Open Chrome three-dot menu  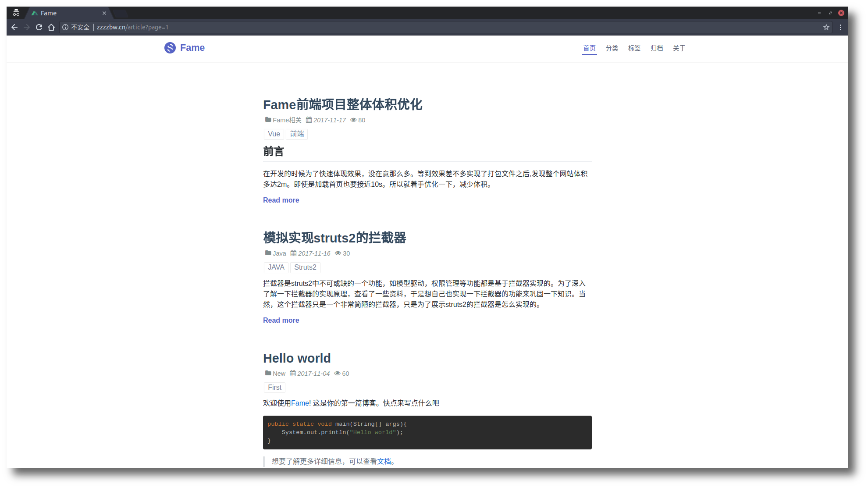coord(840,27)
